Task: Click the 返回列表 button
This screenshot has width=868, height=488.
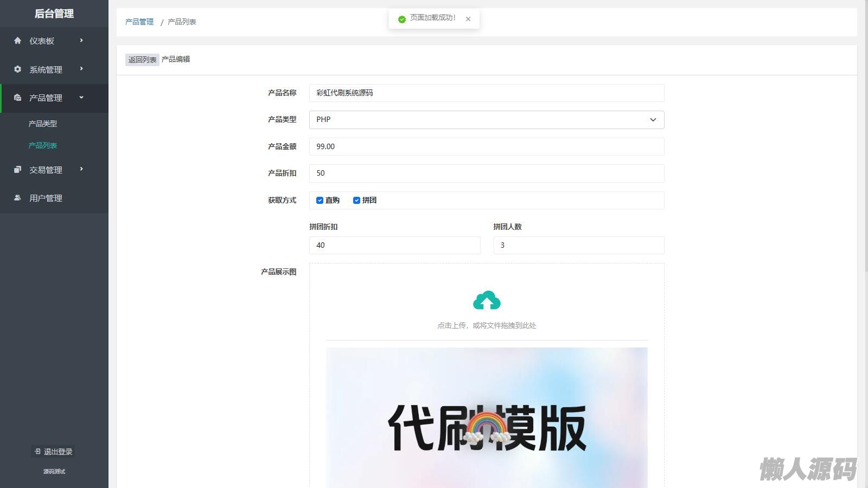Action: (142, 60)
